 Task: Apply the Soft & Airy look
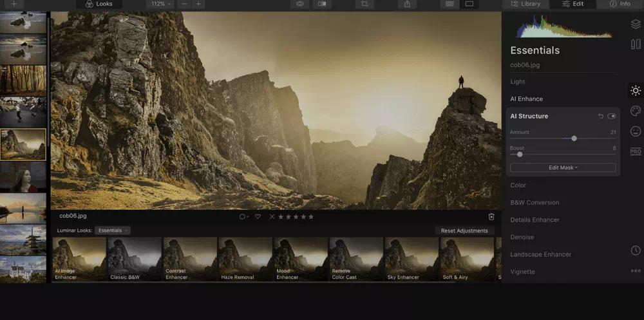pos(467,259)
